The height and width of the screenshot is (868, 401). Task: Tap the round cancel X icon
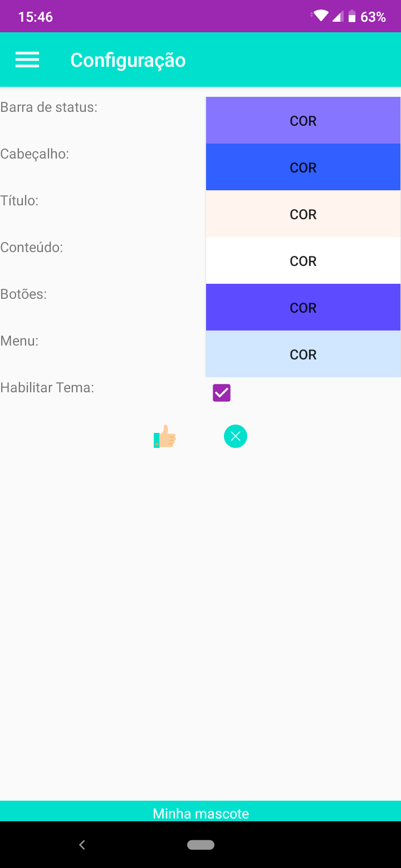236,436
